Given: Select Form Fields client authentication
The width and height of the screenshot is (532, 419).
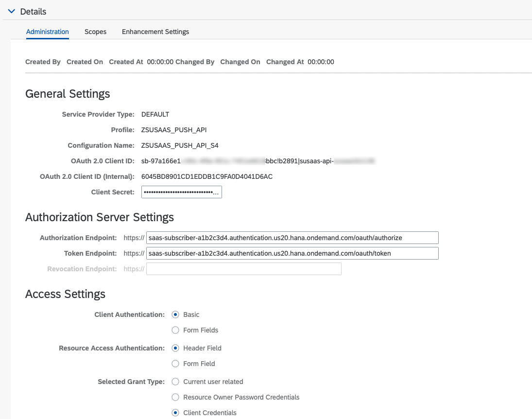Looking at the screenshot, I should tap(175, 331).
